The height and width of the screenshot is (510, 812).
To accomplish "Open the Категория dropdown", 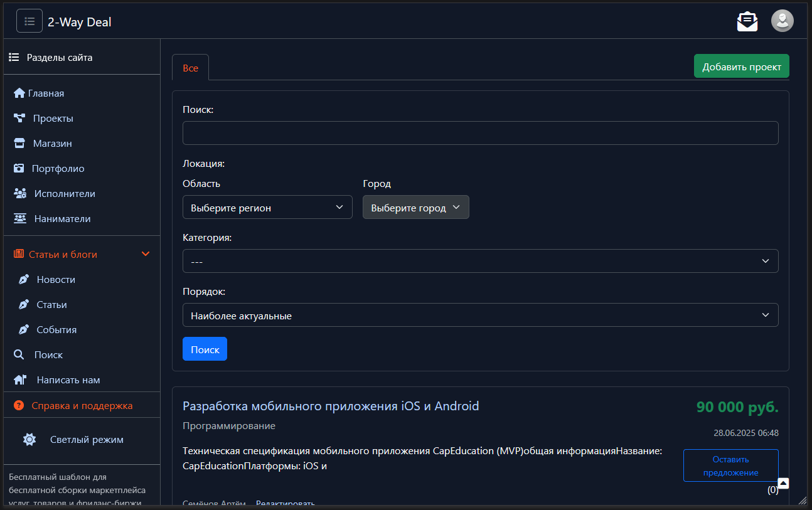I will [481, 261].
